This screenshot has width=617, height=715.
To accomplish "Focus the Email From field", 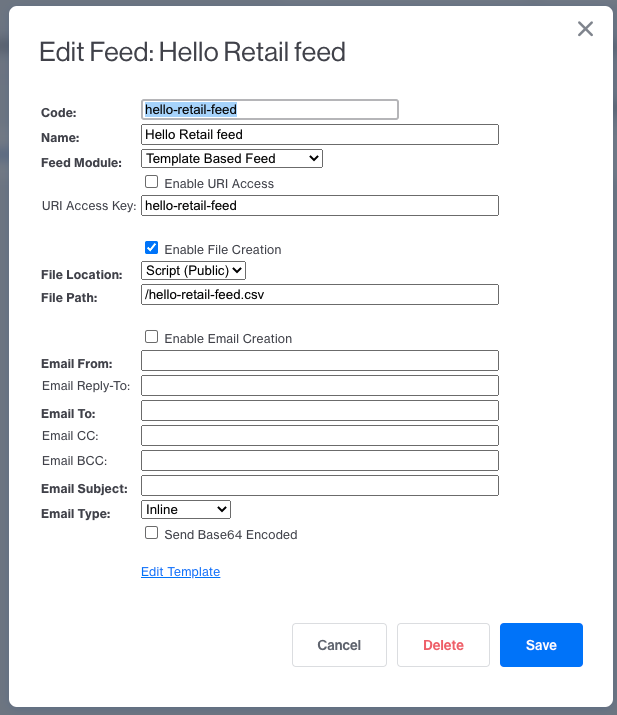I will click(x=320, y=361).
